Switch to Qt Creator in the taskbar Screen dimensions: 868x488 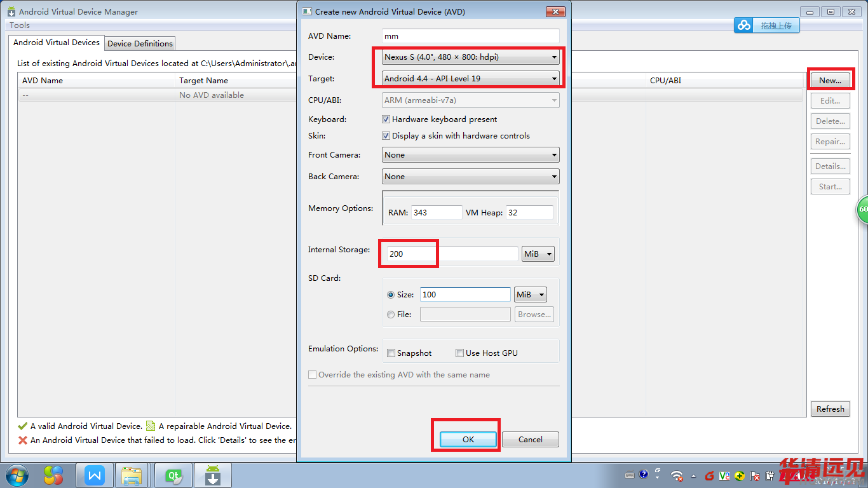173,475
